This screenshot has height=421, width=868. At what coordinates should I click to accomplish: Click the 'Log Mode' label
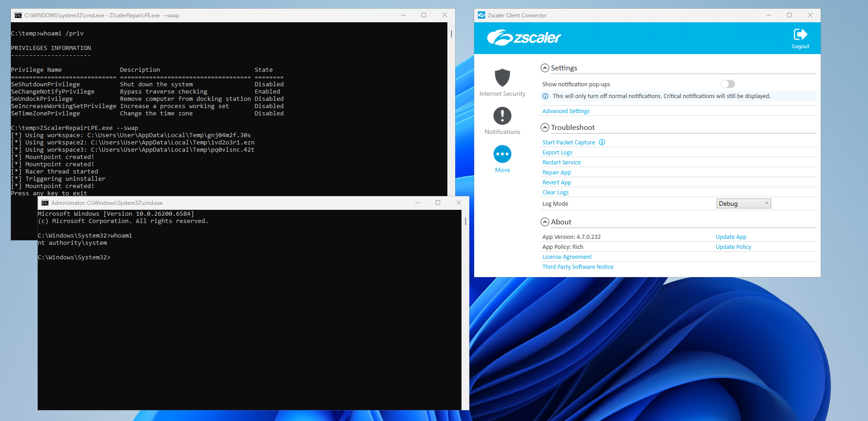pos(555,203)
